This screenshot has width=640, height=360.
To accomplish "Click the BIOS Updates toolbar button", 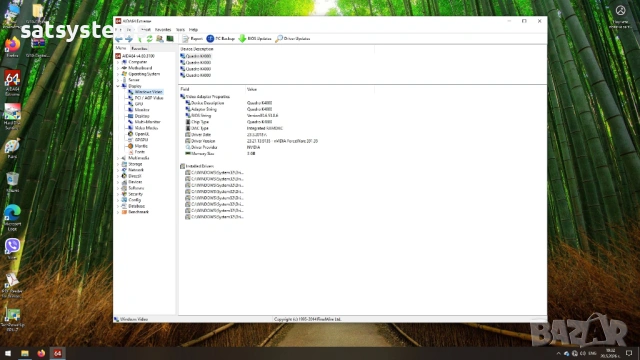I will point(255,39).
